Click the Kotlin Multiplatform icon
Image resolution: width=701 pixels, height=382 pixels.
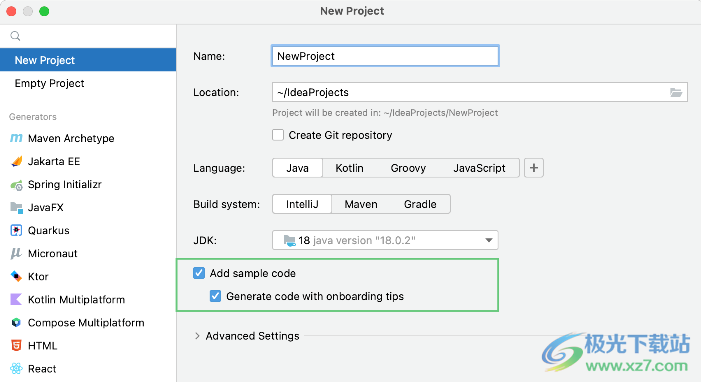click(x=16, y=300)
